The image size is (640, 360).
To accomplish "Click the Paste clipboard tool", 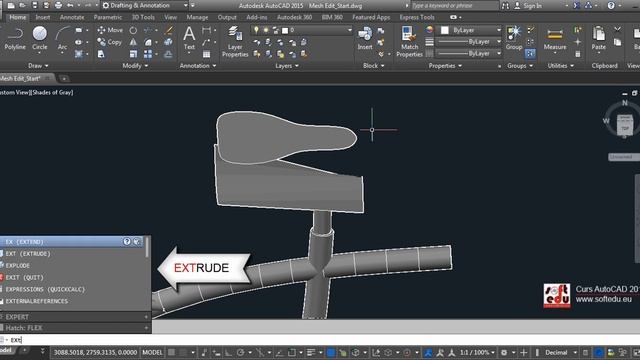I will pos(599,38).
